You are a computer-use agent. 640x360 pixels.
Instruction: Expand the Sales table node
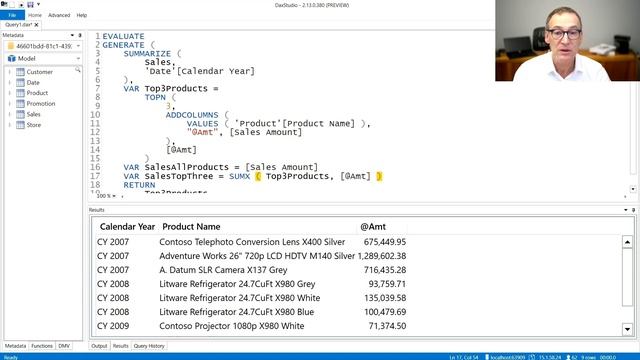tap(10, 114)
